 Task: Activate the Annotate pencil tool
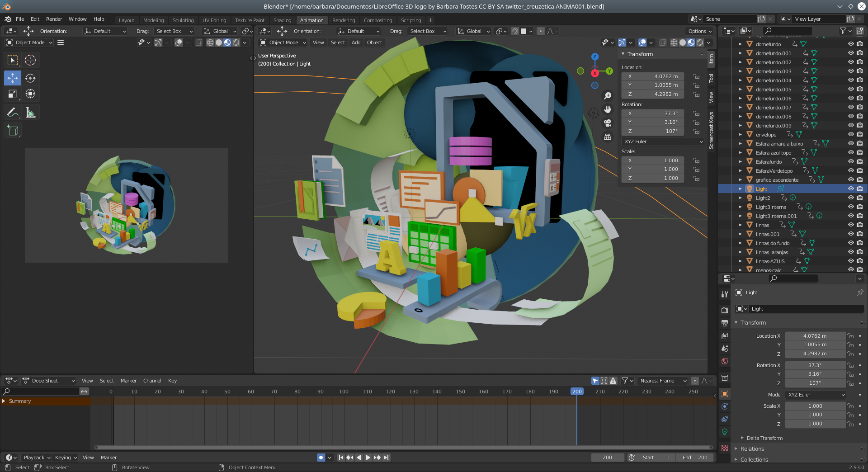tap(12, 113)
